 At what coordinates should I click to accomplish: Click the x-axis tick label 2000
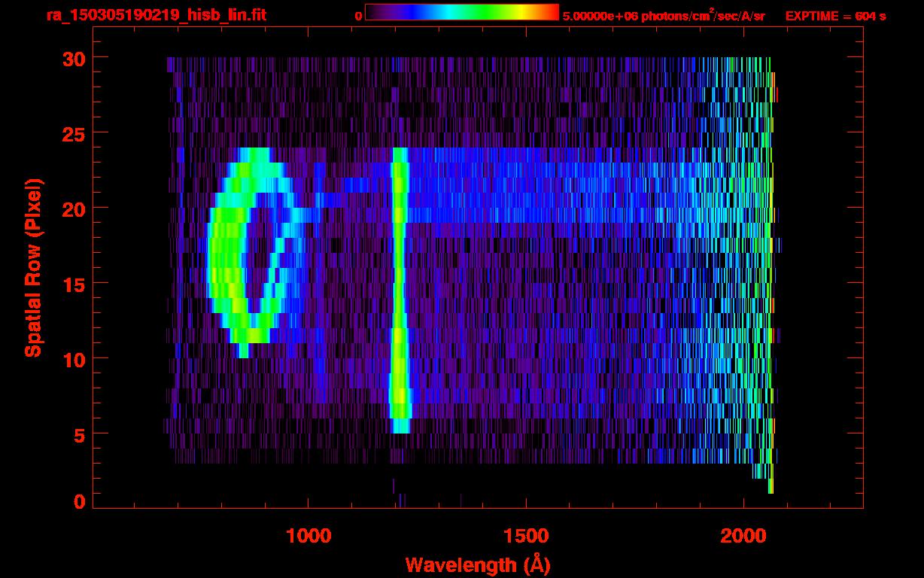(x=743, y=536)
